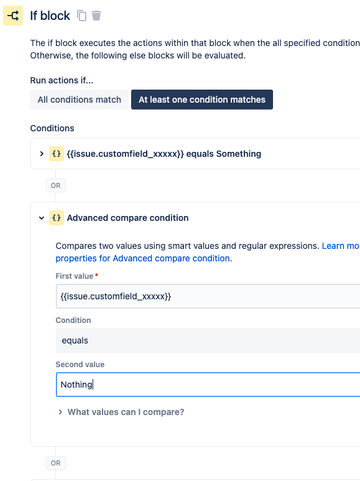360x481 pixels.
Task: Click the First value input field
Action: tap(208, 296)
